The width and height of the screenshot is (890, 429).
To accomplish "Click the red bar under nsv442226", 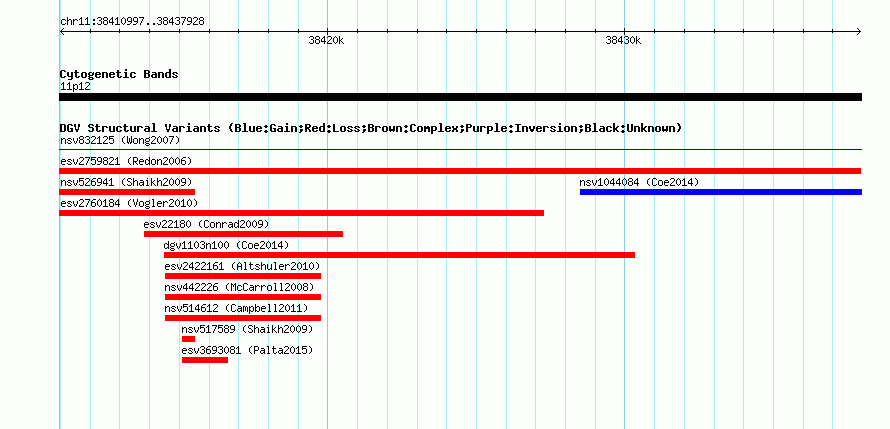I will pyautogui.click(x=243, y=297).
